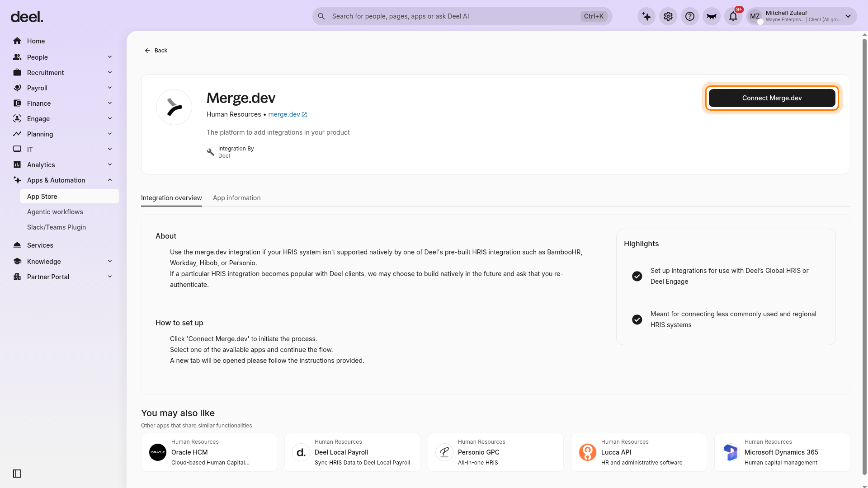Click the Recruitment briefcase icon
This screenshot has height=488, width=868.
(x=17, y=73)
